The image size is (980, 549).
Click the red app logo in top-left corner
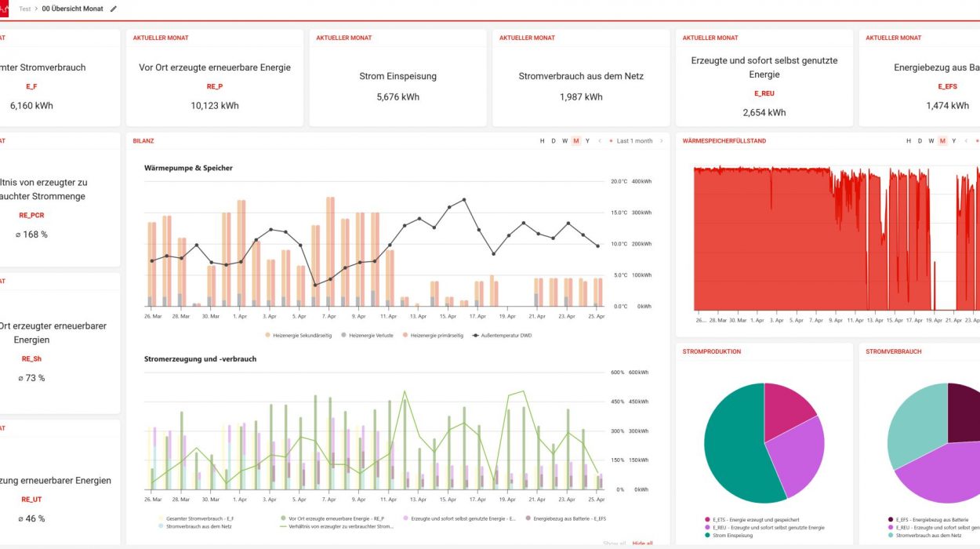coord(2,9)
